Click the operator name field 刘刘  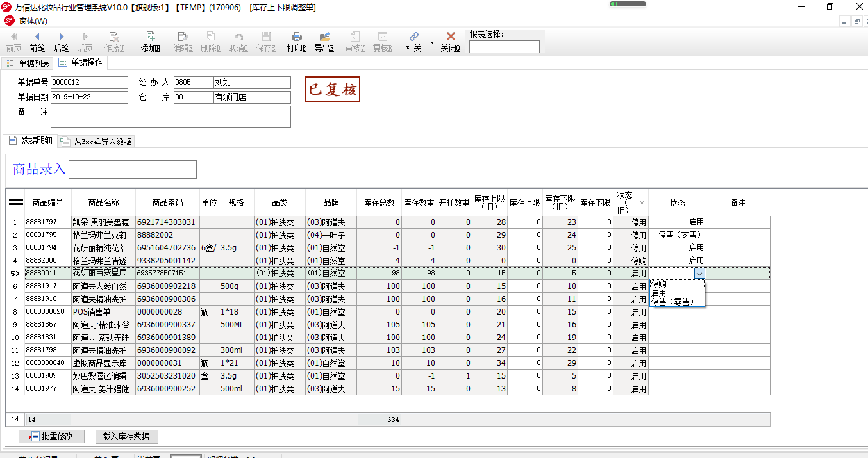252,83
